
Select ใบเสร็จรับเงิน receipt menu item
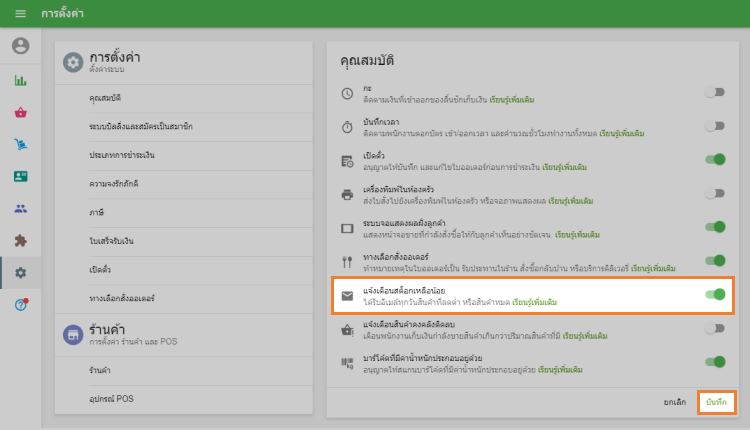pyautogui.click(x=111, y=242)
